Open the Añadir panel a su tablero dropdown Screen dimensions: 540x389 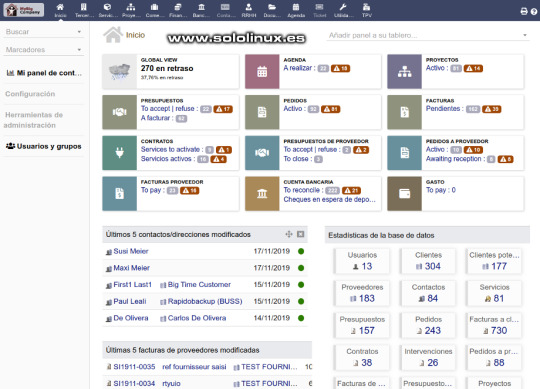click(428, 35)
